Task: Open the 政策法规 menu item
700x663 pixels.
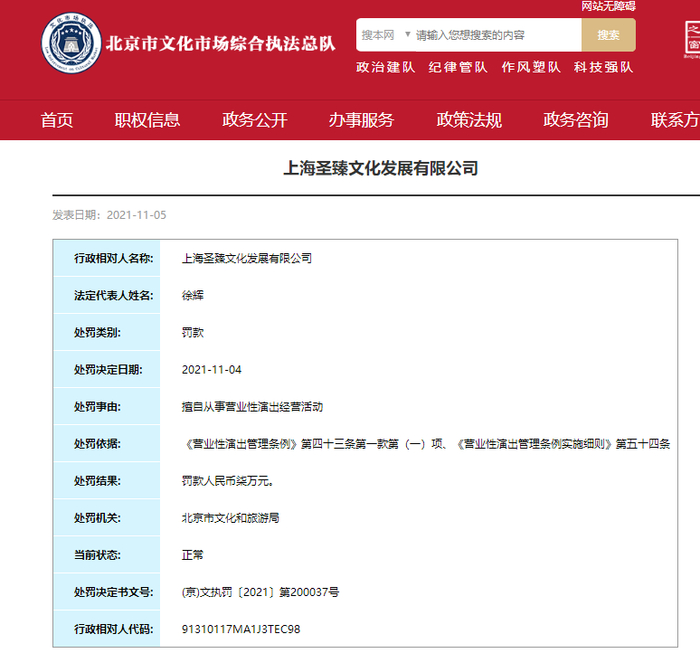Action: 469,120
